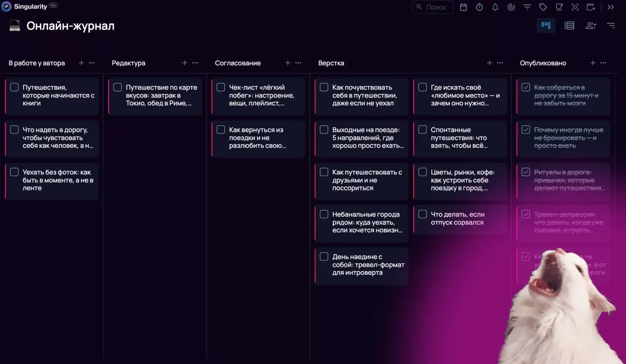Add a task to the Верстка column
The image size is (626, 364).
(490, 63)
